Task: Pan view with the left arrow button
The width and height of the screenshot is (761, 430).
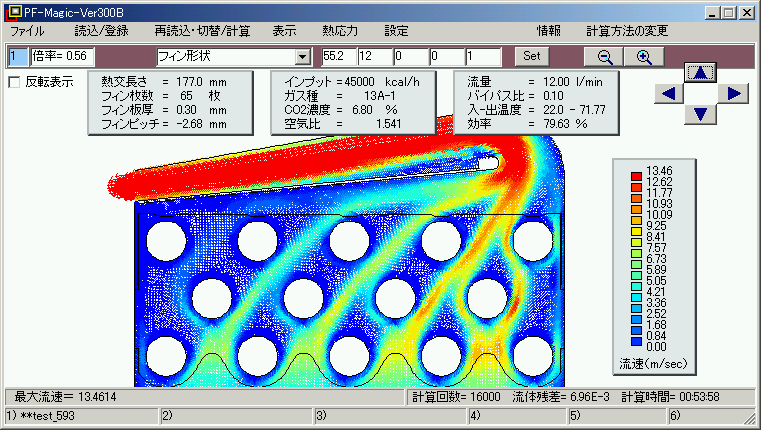Action: pyautogui.click(x=669, y=93)
